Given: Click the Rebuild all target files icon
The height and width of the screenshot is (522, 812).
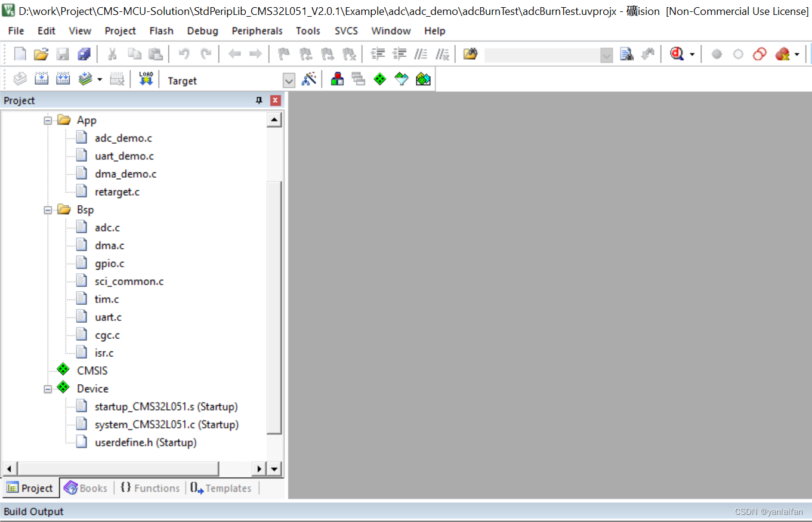Looking at the screenshot, I should [x=63, y=79].
